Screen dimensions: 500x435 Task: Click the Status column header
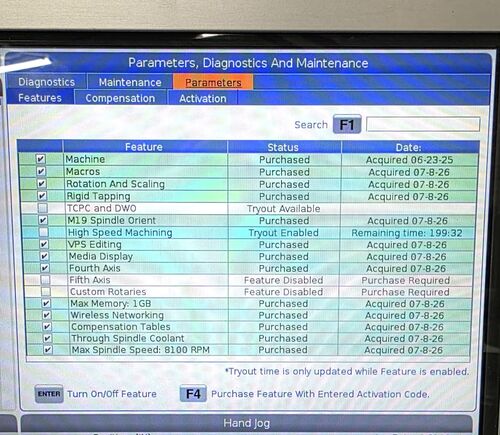(x=283, y=147)
